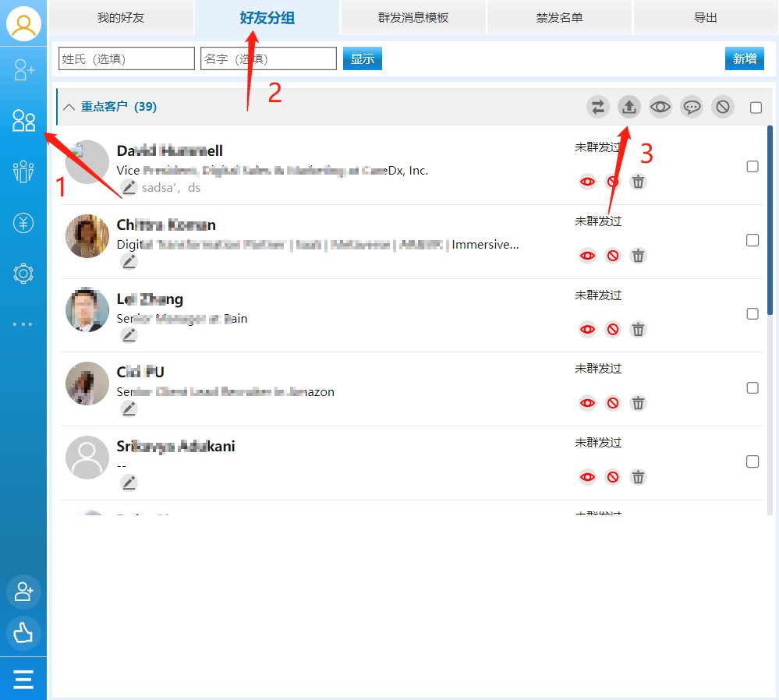779x700 pixels.
Task: Click the group message bubble icon
Action: (692, 108)
